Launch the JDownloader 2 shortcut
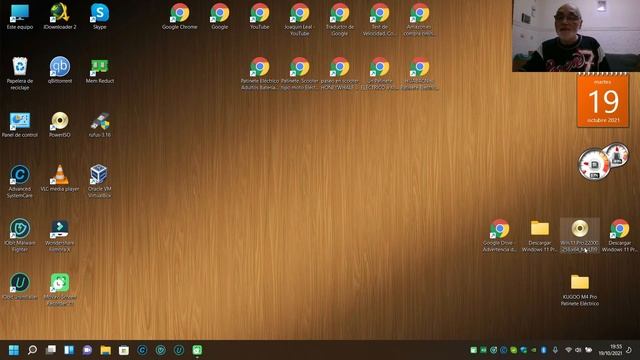 tap(60, 17)
